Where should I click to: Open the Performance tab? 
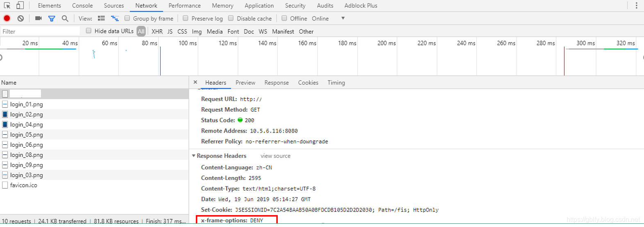pyautogui.click(x=184, y=6)
